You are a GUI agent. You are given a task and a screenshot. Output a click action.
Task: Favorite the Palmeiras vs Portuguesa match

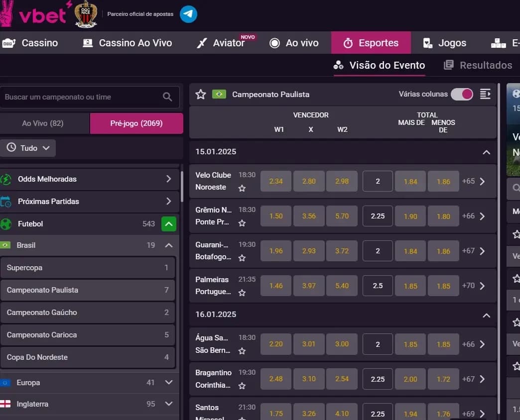242,293
